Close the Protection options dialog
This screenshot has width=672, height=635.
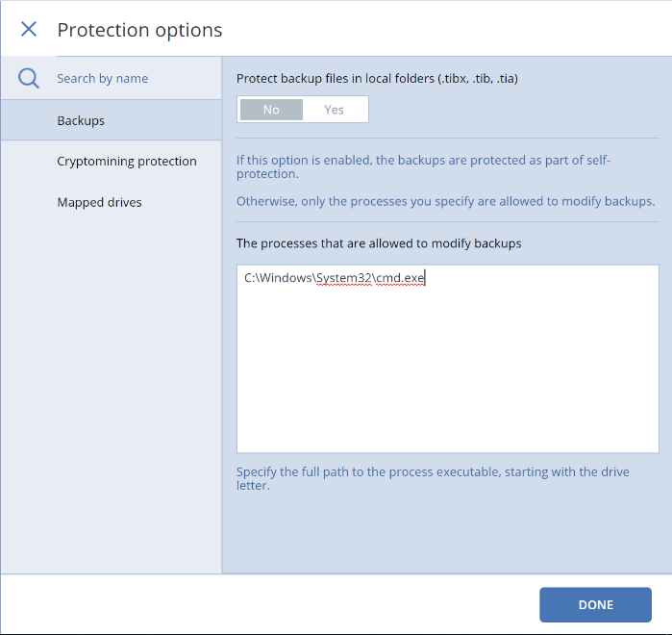29,29
